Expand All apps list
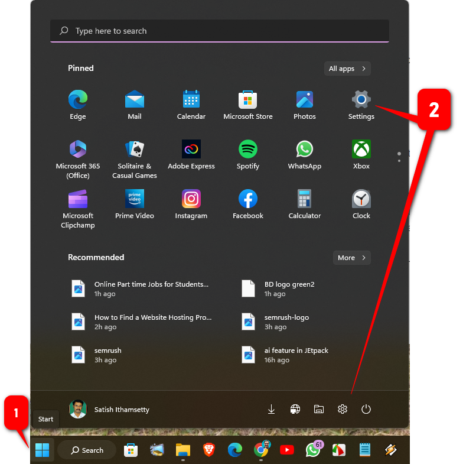Image resolution: width=476 pixels, height=464 pixels. [347, 69]
